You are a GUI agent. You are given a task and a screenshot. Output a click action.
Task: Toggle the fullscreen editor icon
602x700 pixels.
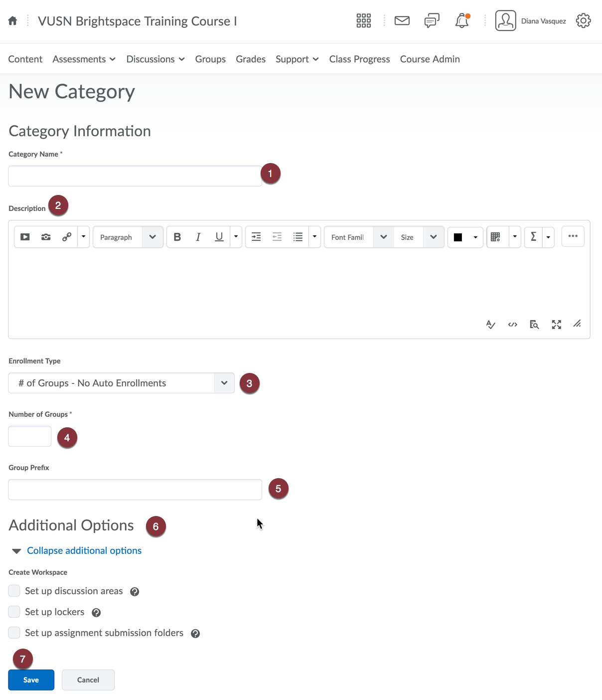557,325
